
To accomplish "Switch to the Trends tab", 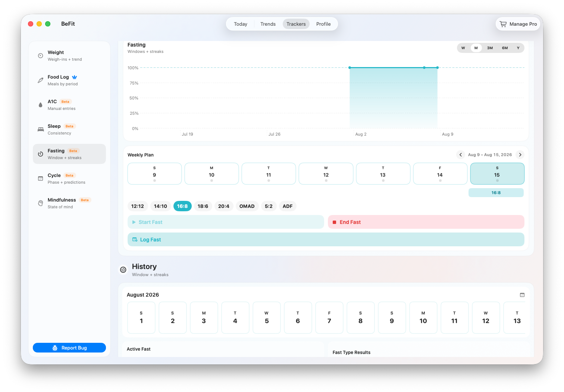I will tap(268, 24).
